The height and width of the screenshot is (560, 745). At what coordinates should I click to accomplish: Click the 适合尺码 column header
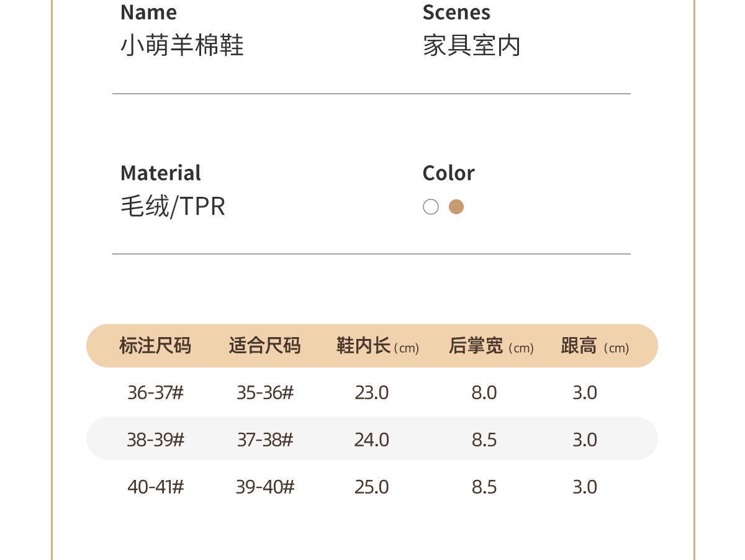click(x=264, y=346)
